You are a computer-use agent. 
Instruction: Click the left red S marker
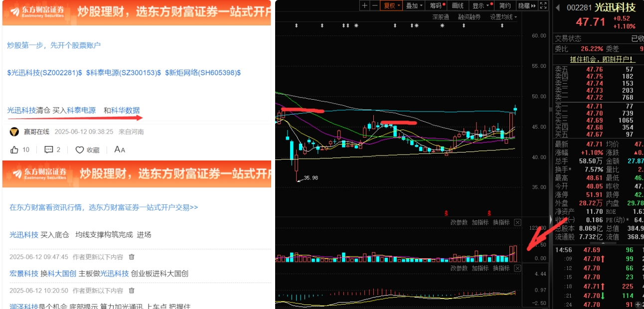446,213
